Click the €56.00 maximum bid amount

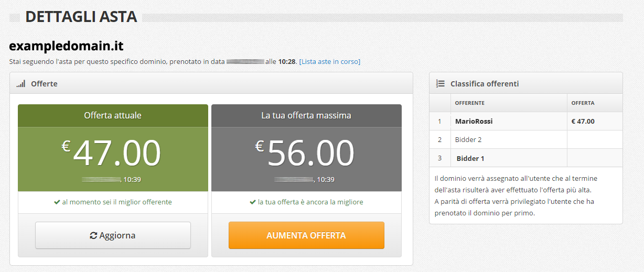pyautogui.click(x=305, y=153)
